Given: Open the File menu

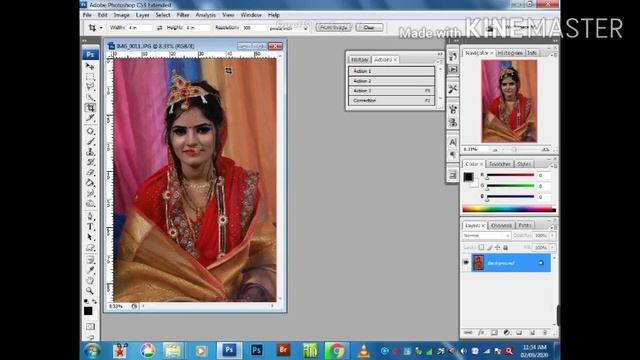Looking at the screenshot, I should tap(87, 15).
